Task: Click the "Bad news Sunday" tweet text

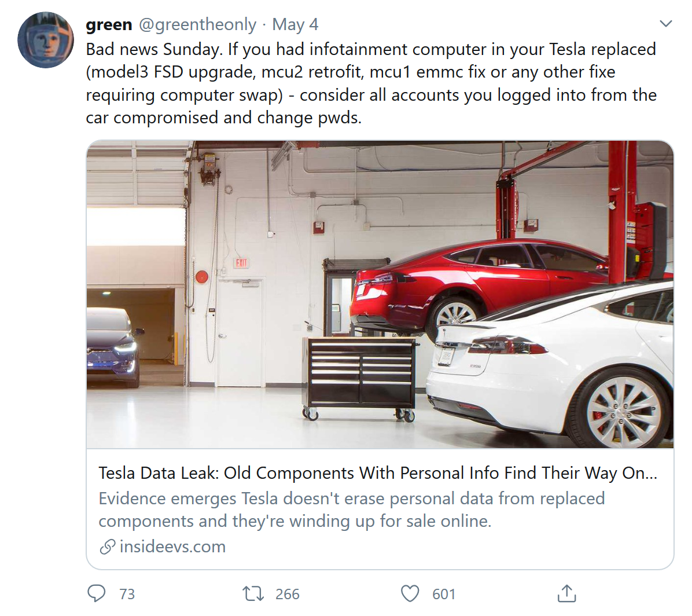Action: pyautogui.click(x=370, y=83)
